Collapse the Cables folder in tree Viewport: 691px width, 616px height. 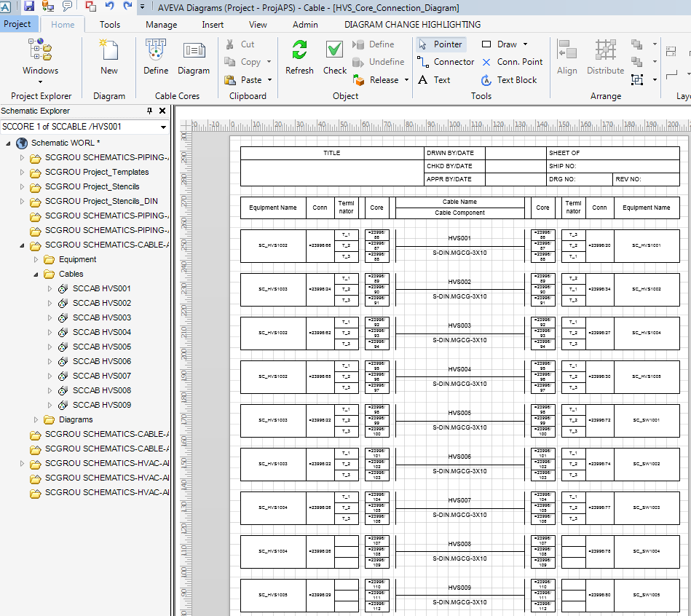click(x=36, y=275)
